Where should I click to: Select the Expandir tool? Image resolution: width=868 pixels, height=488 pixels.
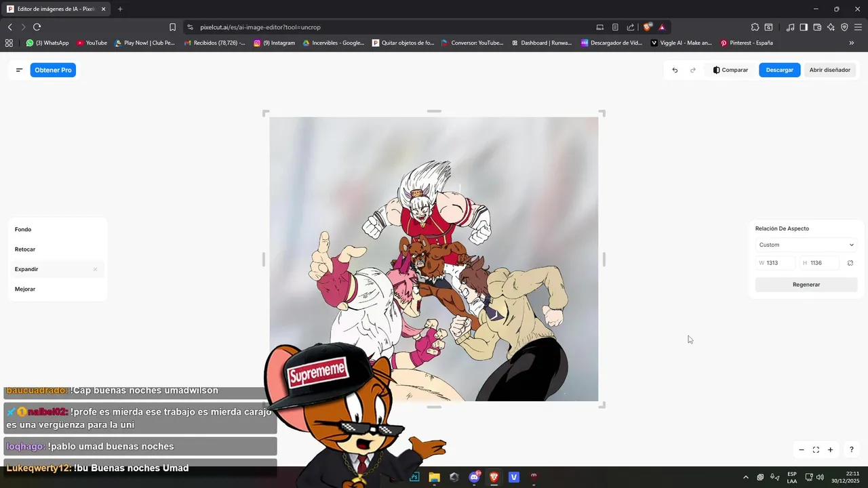(57, 269)
